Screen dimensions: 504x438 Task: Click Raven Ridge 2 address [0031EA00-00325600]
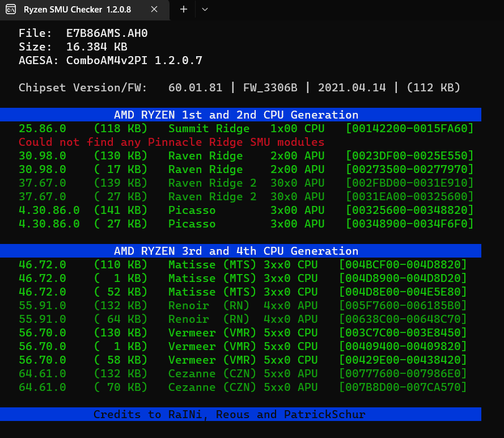(x=409, y=196)
